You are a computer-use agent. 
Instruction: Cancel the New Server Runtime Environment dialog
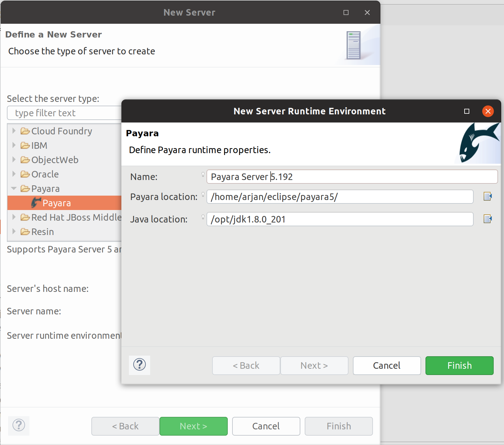coord(387,365)
